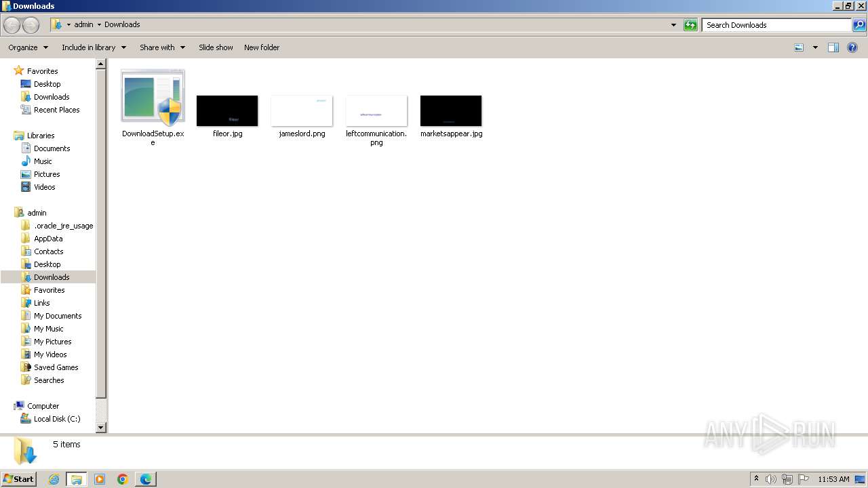Open My Music in the tree
Viewport: 868px width, 488px height.
click(48, 329)
